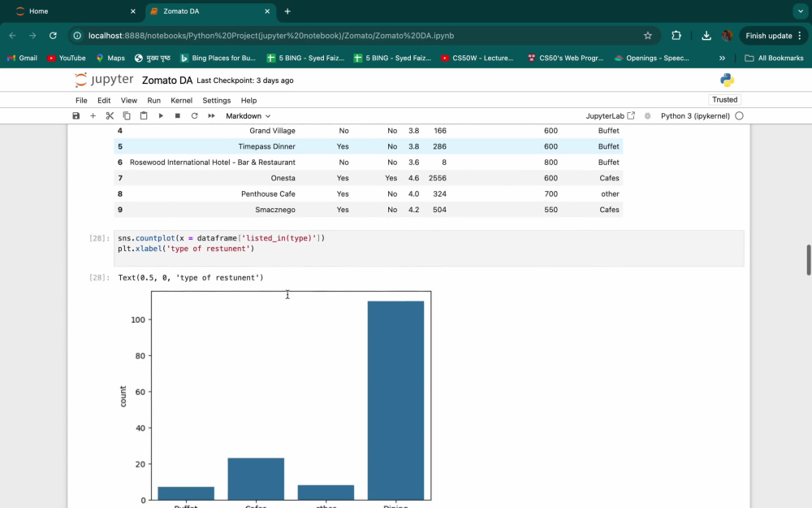The image size is (812, 508).
Task: Click the sns.countplot code cell
Action: tap(429, 248)
